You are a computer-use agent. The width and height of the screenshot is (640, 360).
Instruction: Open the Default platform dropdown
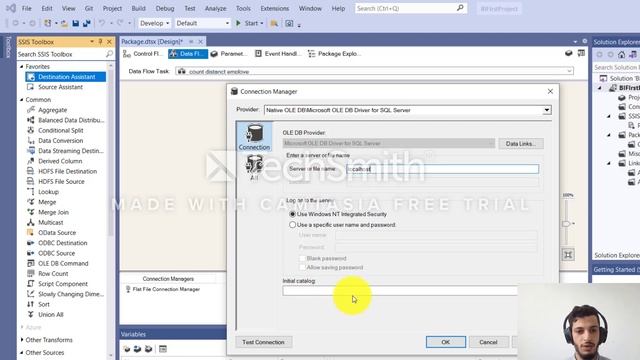202,23
